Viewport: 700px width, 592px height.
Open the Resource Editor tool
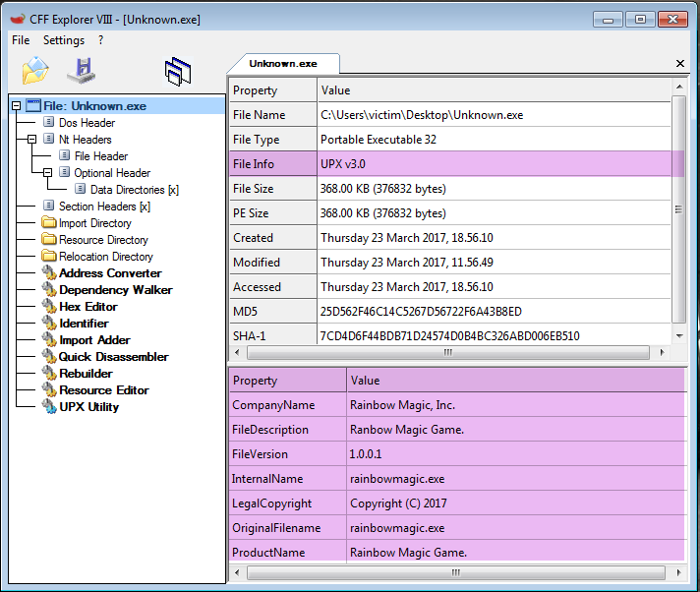(103, 390)
